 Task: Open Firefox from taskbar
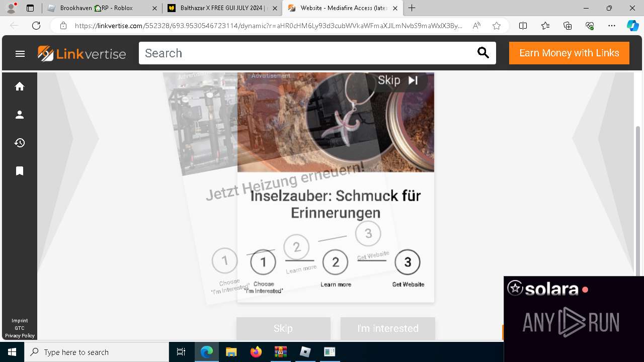coord(256,352)
